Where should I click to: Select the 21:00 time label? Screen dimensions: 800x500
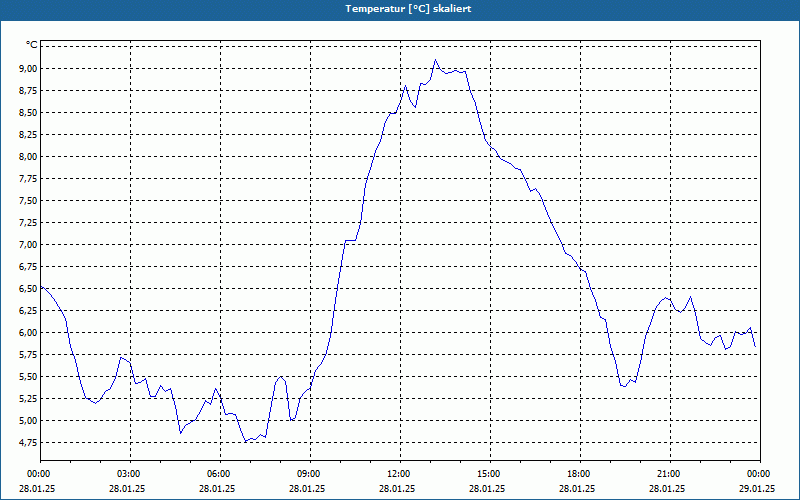tap(670, 474)
